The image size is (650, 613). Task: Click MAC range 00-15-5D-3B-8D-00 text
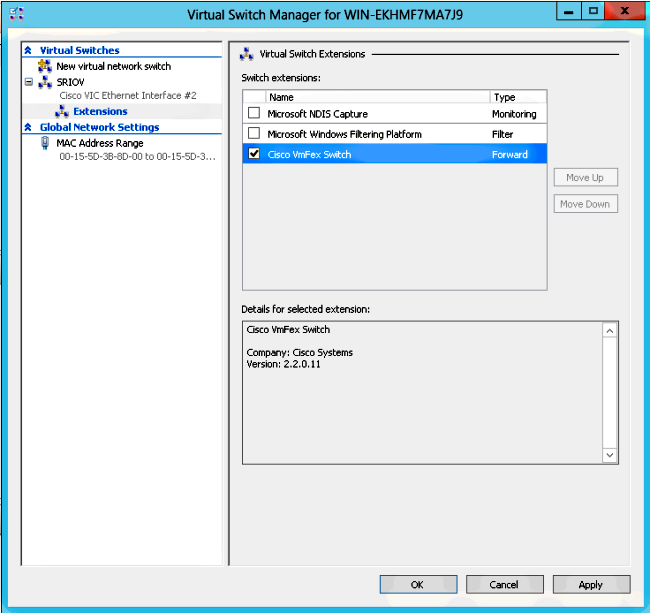click(x=137, y=157)
